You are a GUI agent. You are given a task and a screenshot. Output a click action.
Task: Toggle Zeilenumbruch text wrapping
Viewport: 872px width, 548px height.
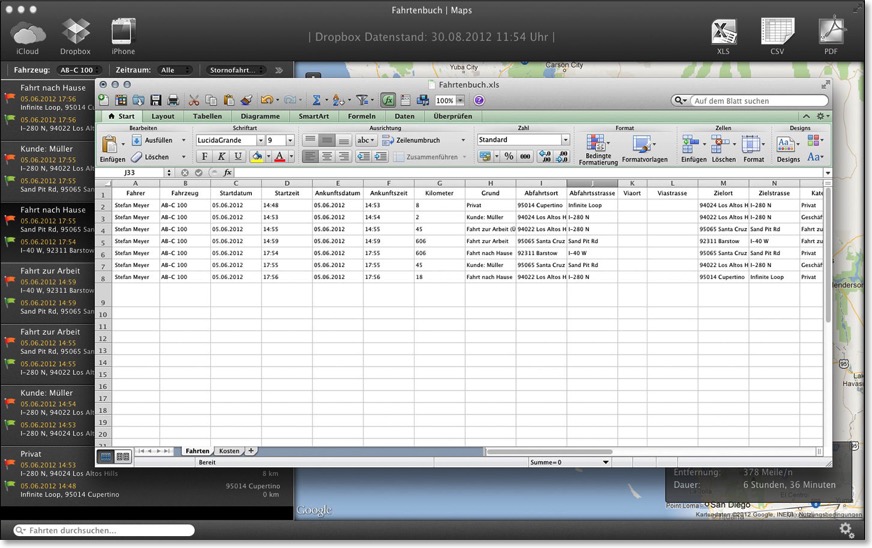click(x=412, y=140)
